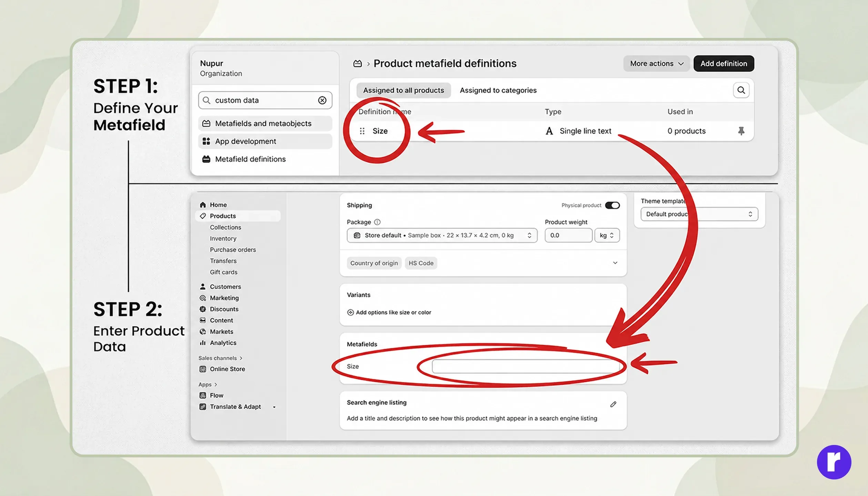
Task: Click the pin icon on Size row
Action: pyautogui.click(x=741, y=131)
